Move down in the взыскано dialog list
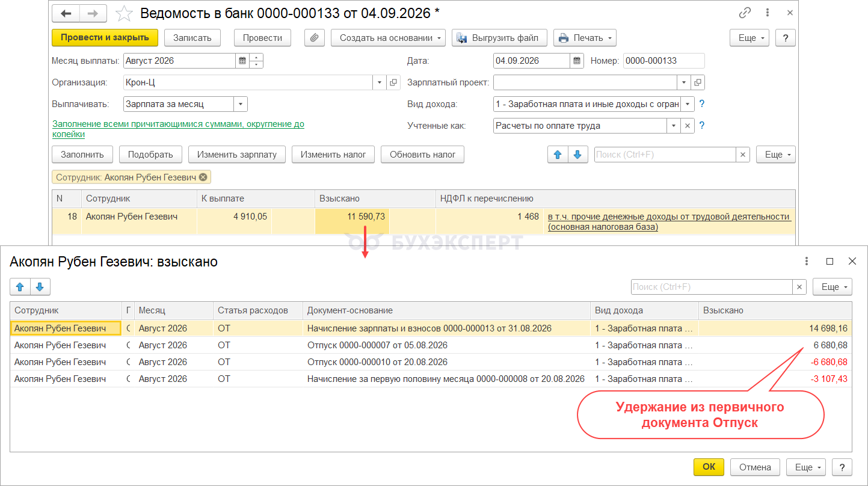 click(x=40, y=287)
